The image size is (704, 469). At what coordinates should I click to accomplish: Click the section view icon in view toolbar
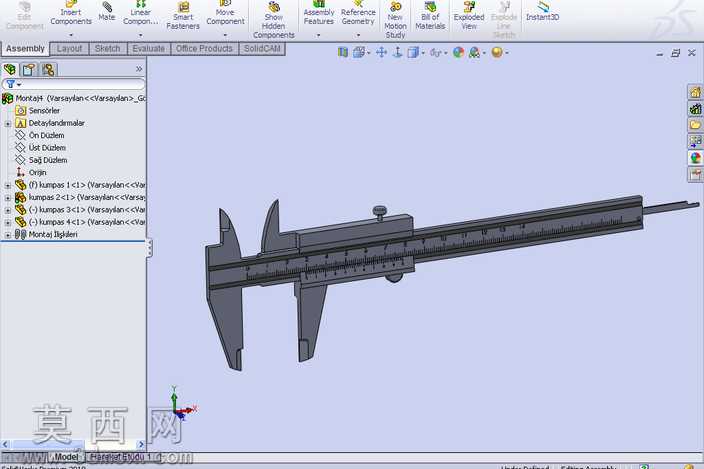click(x=343, y=53)
